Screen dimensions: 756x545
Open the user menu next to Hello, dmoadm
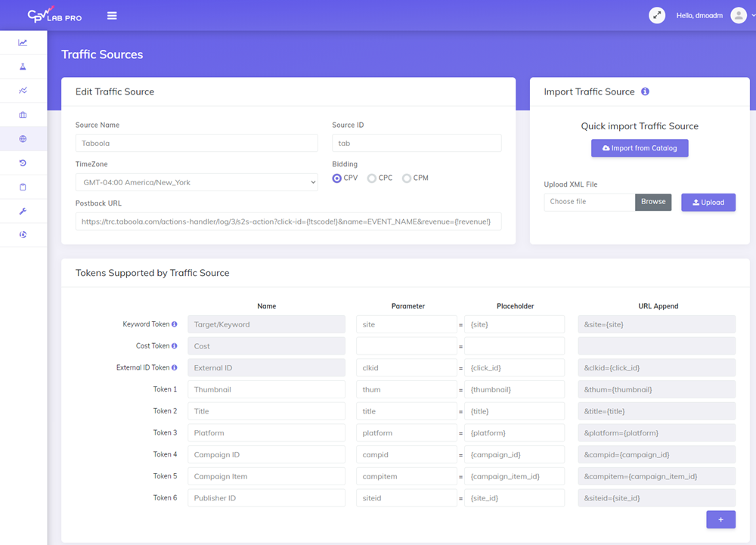click(739, 15)
